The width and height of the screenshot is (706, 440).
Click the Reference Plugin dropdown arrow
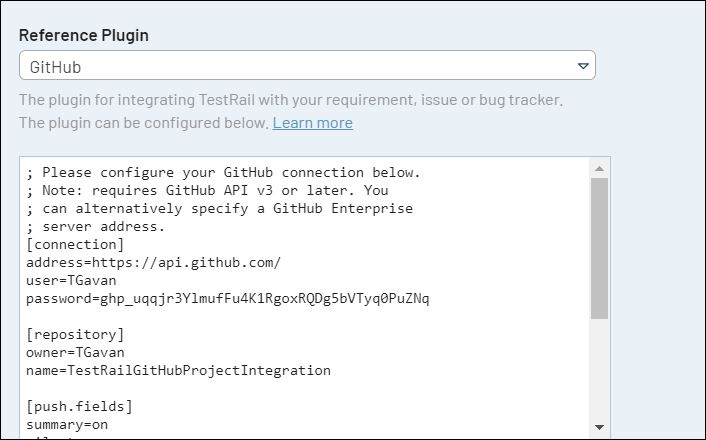(583, 66)
